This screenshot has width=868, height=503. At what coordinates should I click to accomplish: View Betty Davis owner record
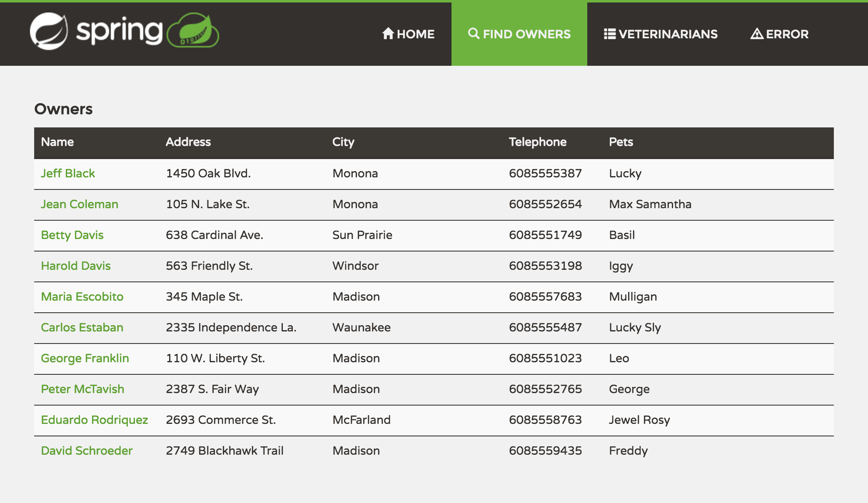pyautogui.click(x=72, y=235)
